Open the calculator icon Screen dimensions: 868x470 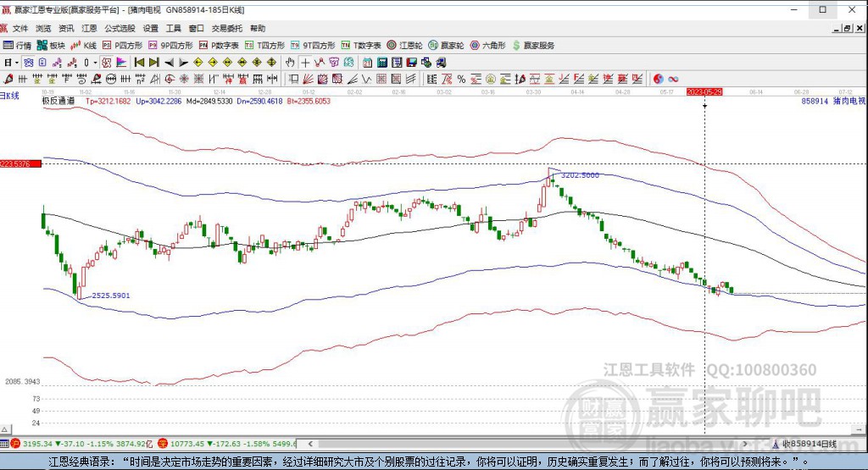click(x=382, y=63)
